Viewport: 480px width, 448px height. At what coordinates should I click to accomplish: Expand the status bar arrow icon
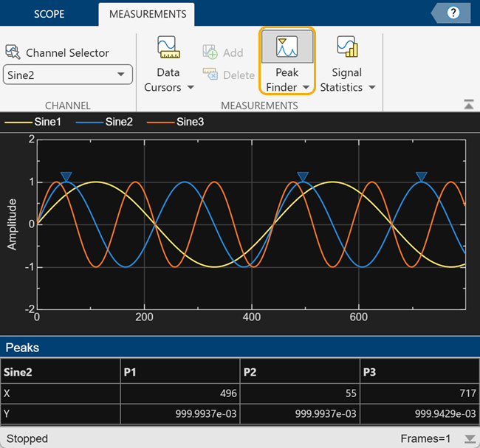(470, 439)
